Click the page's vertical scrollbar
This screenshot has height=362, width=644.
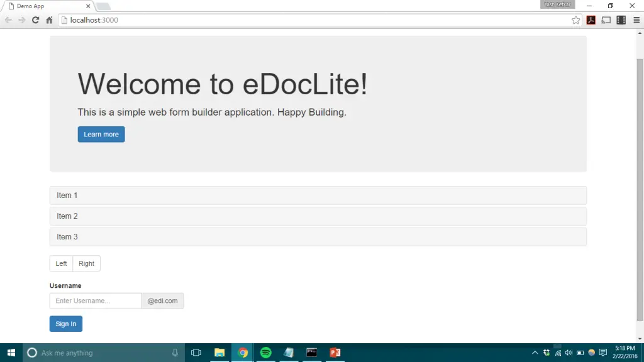[640, 189]
